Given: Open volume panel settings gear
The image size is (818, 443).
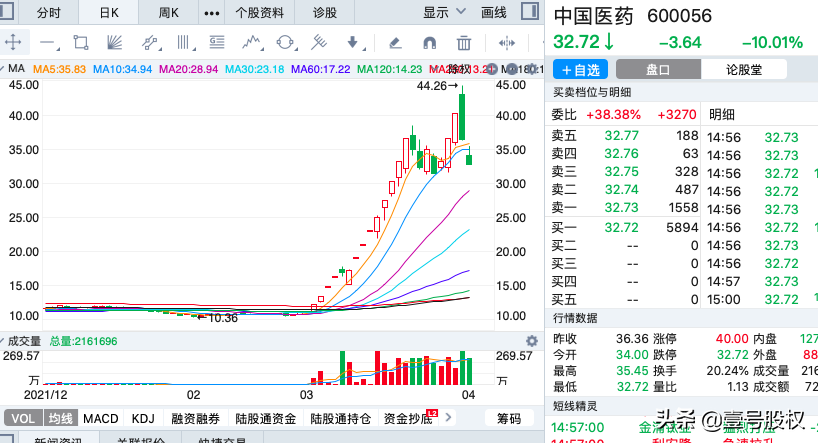Looking at the screenshot, I should tap(532, 341).
